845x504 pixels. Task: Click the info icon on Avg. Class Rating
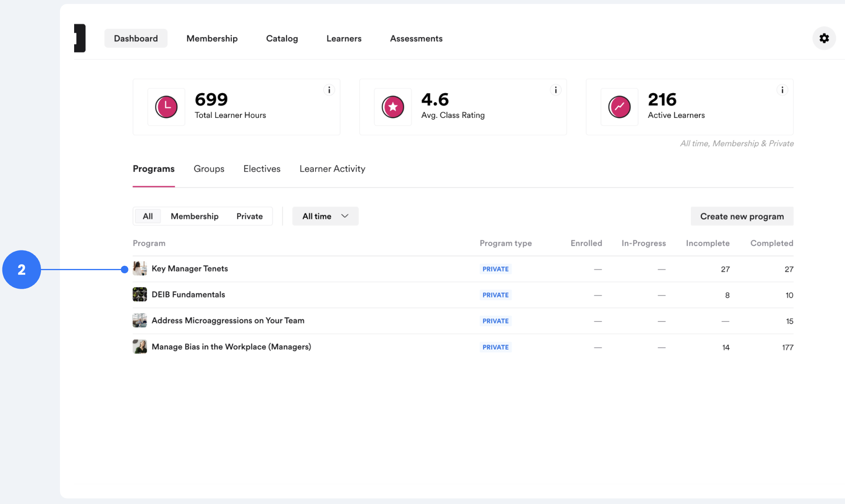click(556, 90)
